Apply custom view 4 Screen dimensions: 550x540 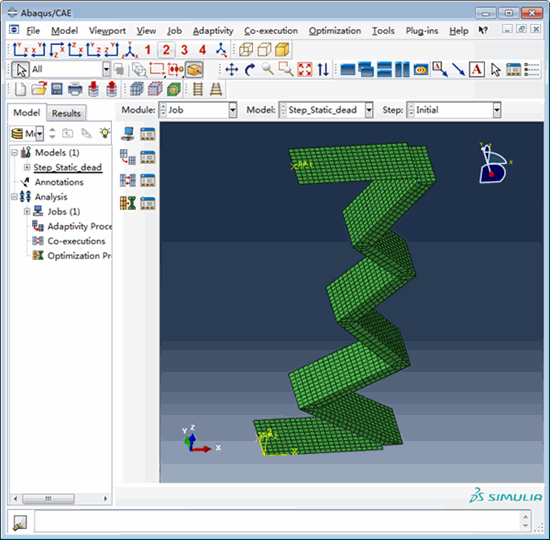coord(202,50)
